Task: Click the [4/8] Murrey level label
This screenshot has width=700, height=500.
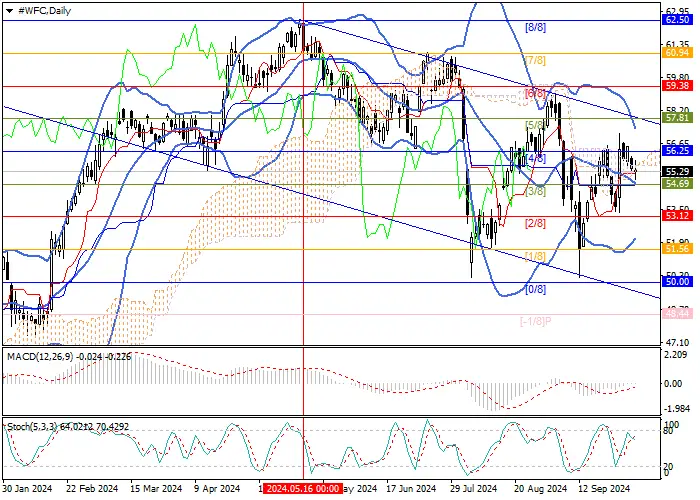Action: [x=535, y=158]
